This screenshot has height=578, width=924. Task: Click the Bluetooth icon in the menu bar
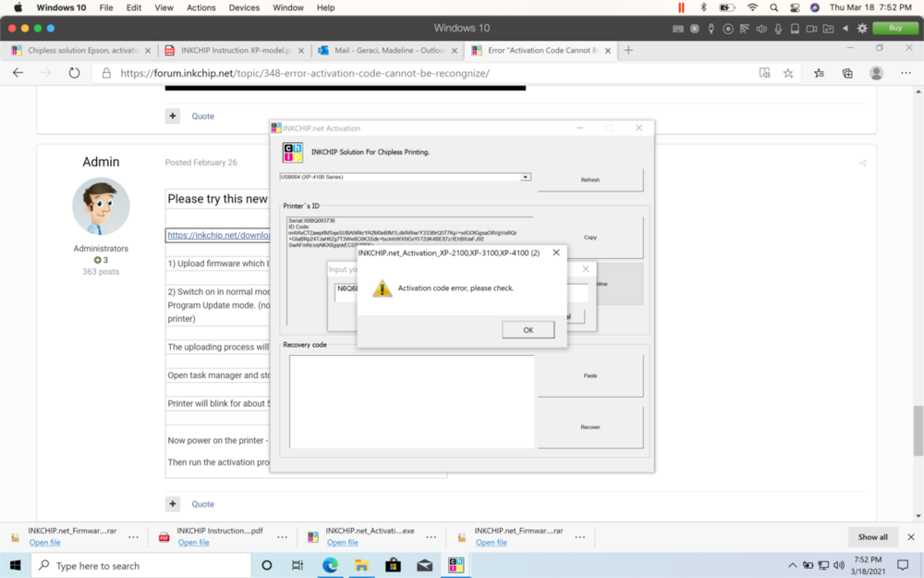705,7
